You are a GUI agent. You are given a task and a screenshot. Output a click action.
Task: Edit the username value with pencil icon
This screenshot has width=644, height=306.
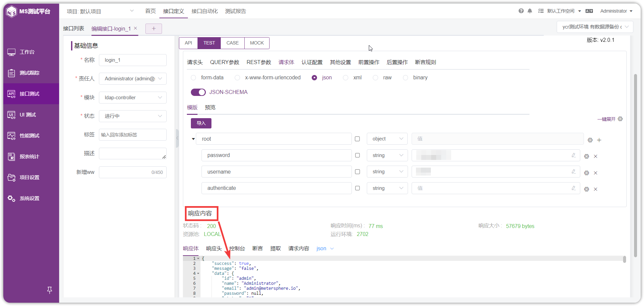574,172
